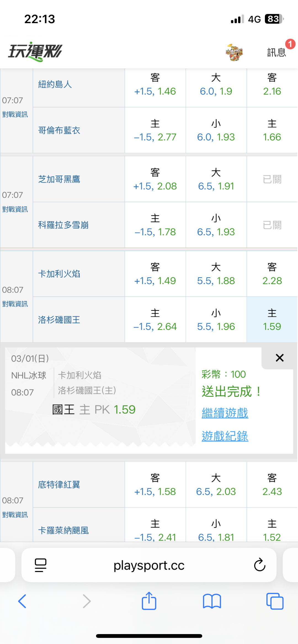Open 訊息 messages with notification badge
The height and width of the screenshot is (644, 298).
point(276,52)
